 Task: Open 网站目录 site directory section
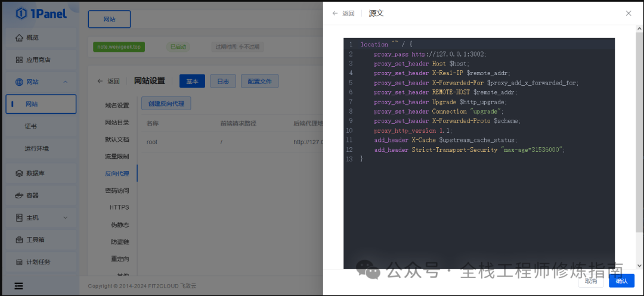point(117,122)
